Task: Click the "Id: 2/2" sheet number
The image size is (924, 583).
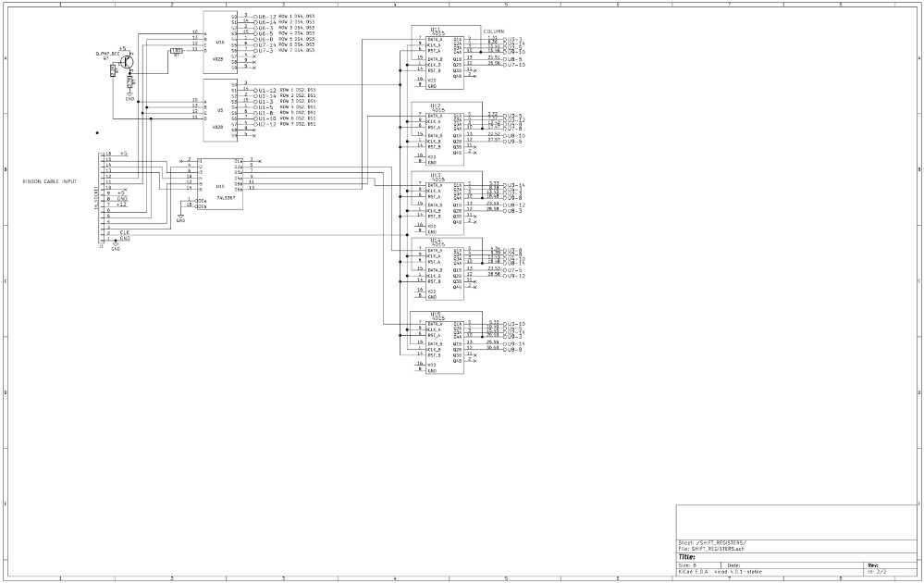Action: pyautogui.click(x=876, y=572)
